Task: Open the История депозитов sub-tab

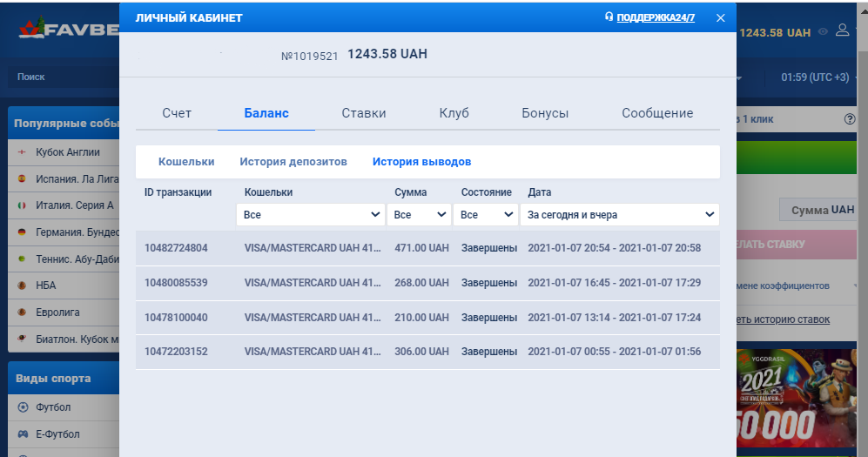Action: coord(293,162)
